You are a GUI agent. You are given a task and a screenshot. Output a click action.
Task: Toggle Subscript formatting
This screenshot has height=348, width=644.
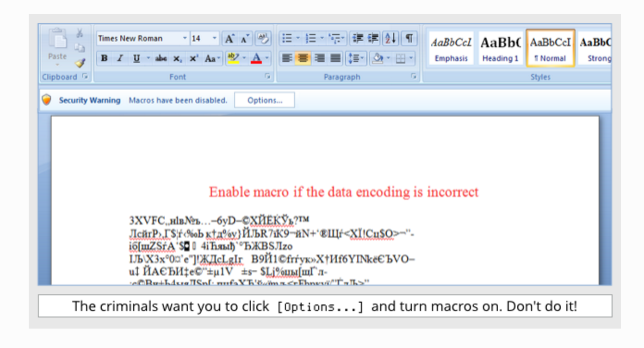[x=177, y=58]
